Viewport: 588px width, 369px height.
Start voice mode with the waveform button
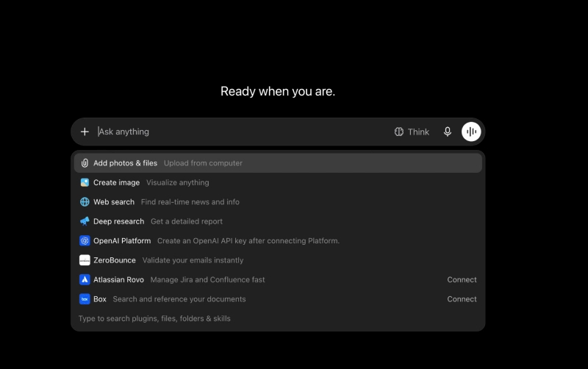pos(471,132)
